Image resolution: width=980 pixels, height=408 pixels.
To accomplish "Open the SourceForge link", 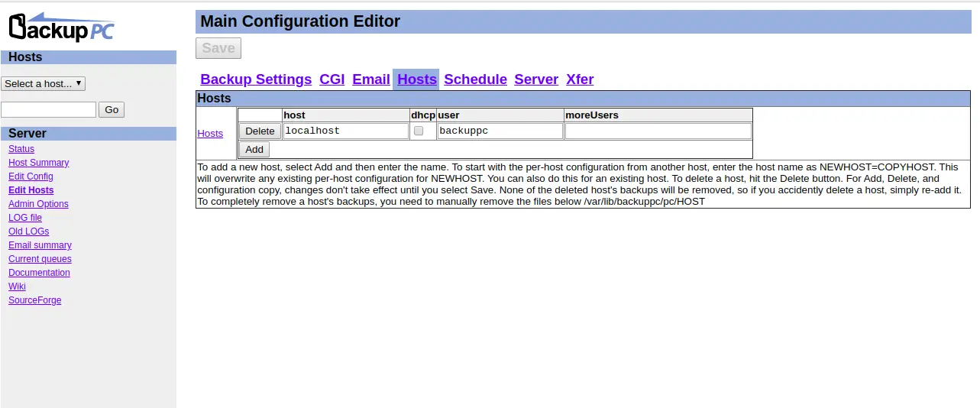I will [x=34, y=300].
